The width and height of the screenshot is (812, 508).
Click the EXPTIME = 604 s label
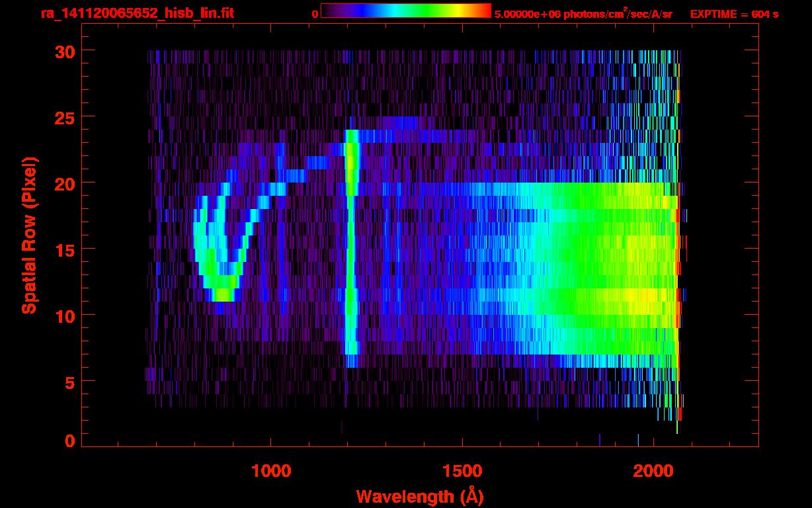[734, 14]
